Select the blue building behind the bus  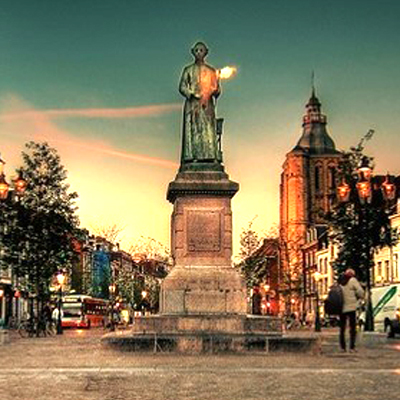pyautogui.click(x=101, y=272)
